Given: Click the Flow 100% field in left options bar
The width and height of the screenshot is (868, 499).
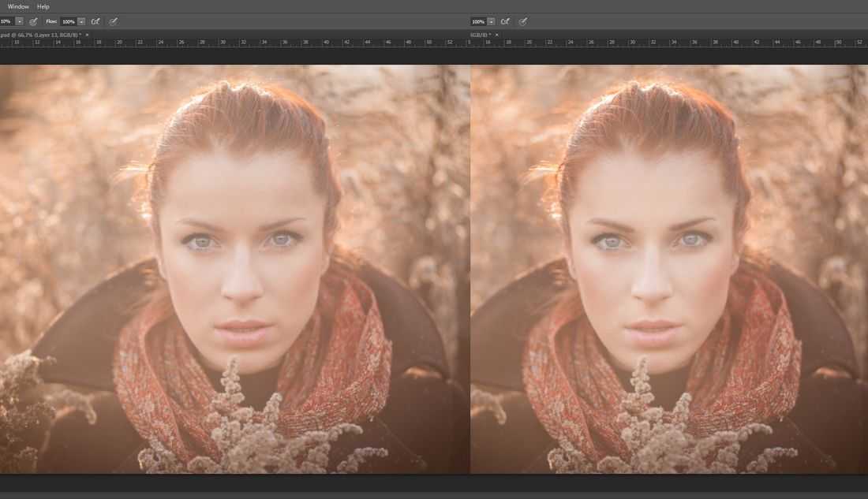Looking at the screenshot, I should 69,21.
